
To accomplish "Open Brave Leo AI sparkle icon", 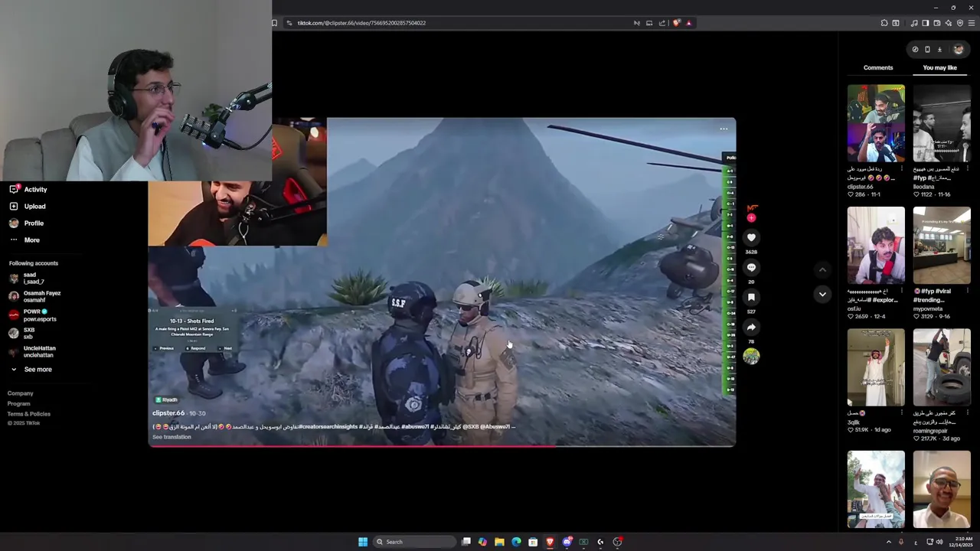I will point(949,23).
